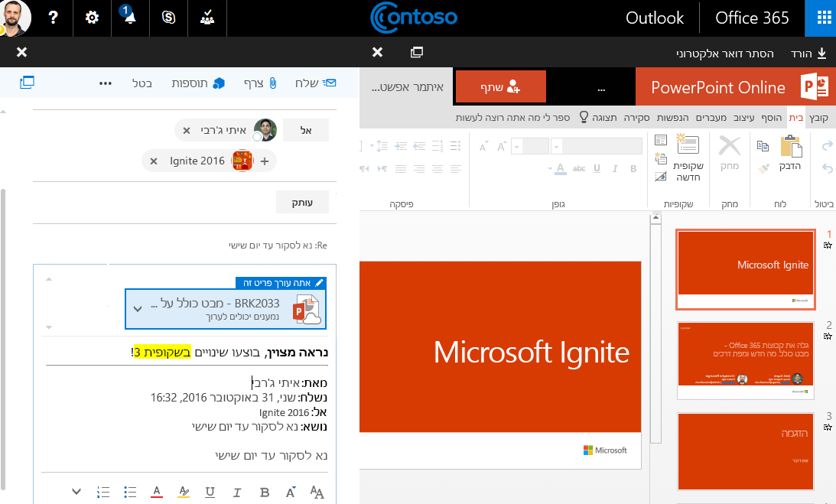This screenshot has height=504, width=836.
Task: Open the קובץ File tab
Action: tap(818, 117)
